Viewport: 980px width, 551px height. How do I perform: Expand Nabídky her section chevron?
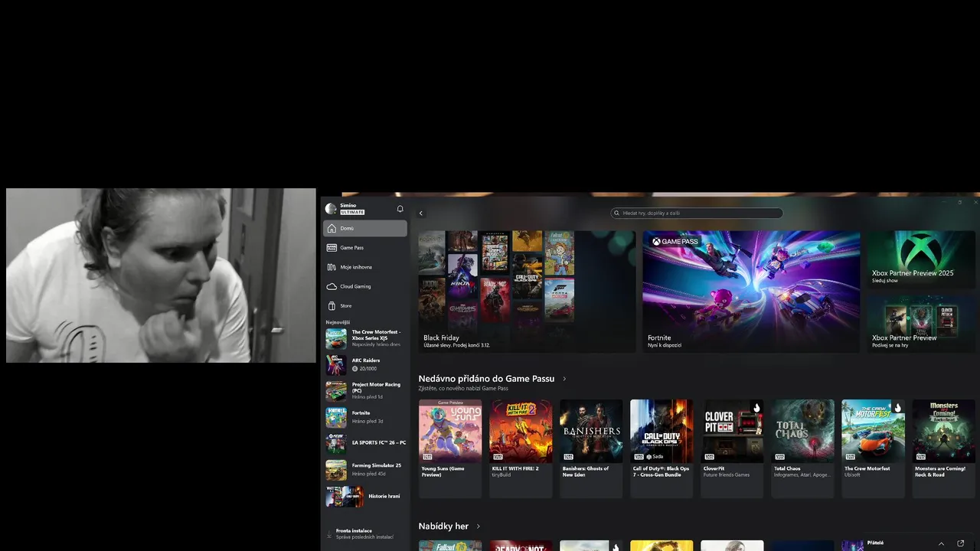pyautogui.click(x=479, y=527)
